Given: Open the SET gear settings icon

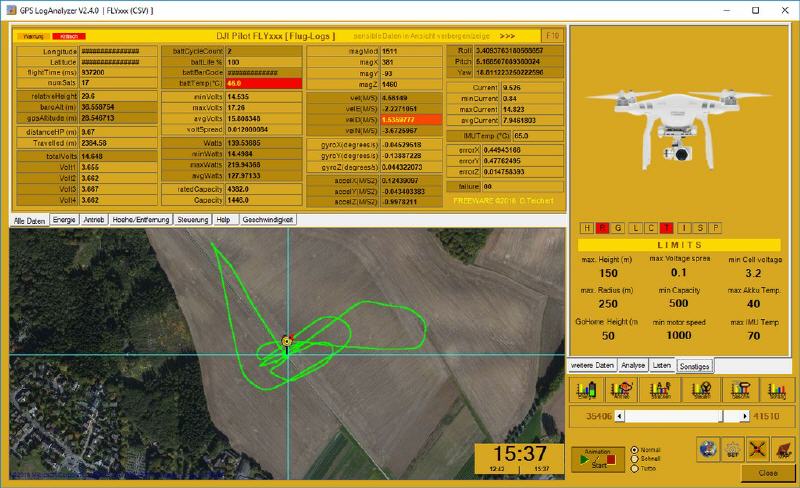Looking at the screenshot, I should point(733,449).
